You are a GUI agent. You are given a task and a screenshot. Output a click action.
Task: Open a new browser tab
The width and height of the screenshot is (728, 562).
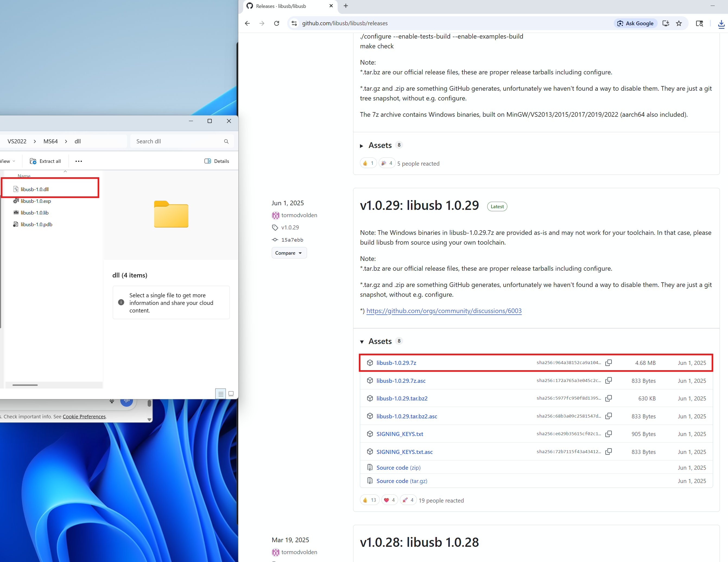346,6
